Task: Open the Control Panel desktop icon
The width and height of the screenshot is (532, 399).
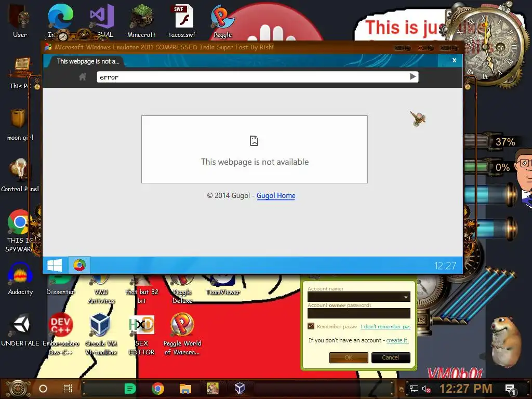Action: click(x=20, y=175)
